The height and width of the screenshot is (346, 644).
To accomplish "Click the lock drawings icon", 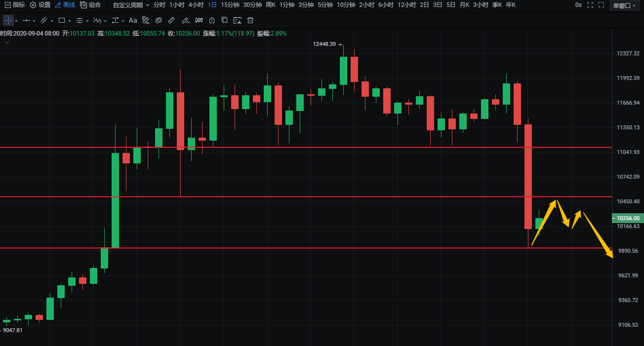I will (212, 21).
